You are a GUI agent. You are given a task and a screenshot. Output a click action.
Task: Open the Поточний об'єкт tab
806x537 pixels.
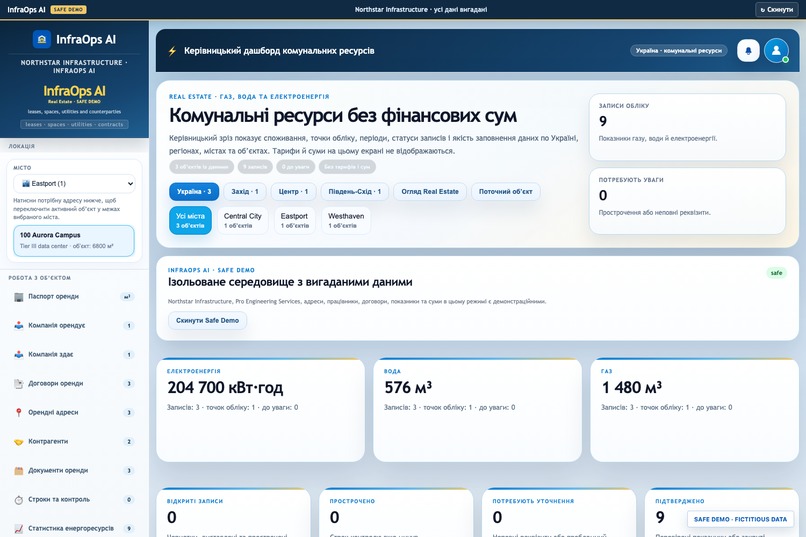505,192
